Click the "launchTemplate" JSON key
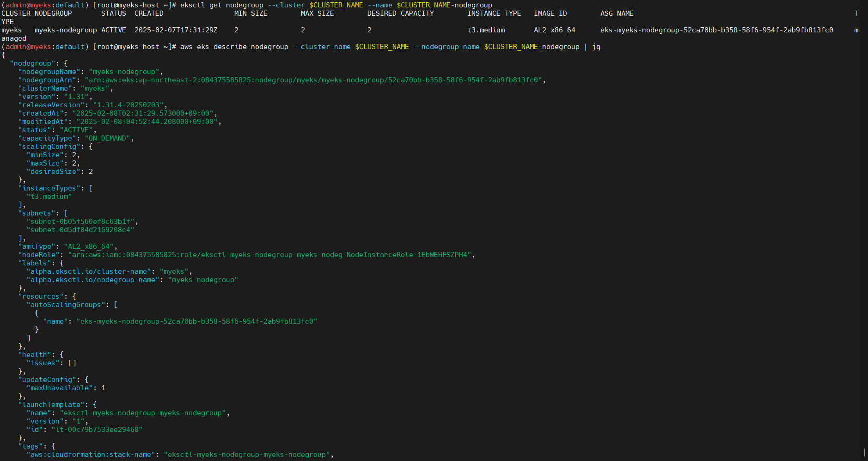868x461 pixels. coord(51,405)
